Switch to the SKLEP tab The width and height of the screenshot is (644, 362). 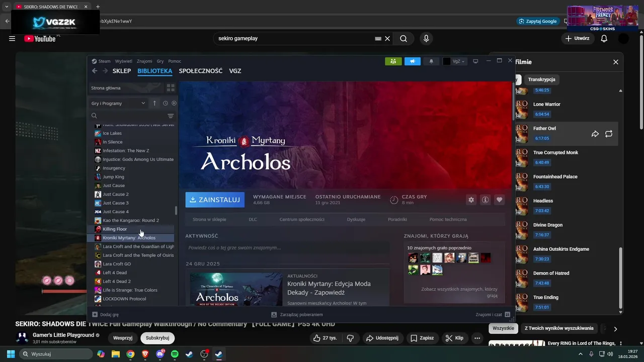(x=122, y=71)
